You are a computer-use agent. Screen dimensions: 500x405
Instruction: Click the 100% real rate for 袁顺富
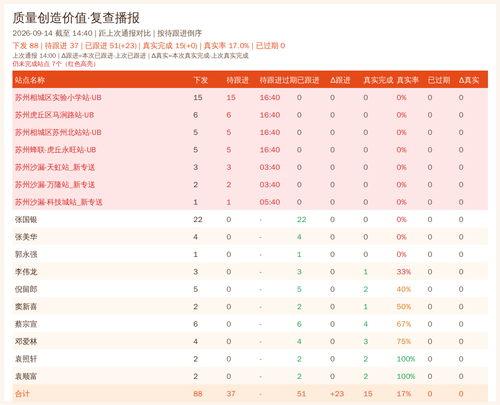tap(406, 376)
